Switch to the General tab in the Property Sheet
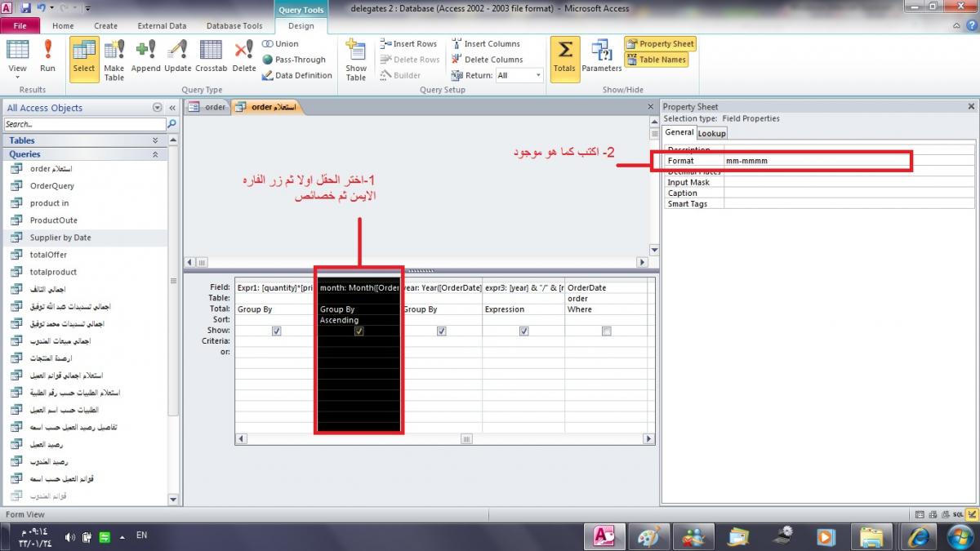 tap(679, 132)
